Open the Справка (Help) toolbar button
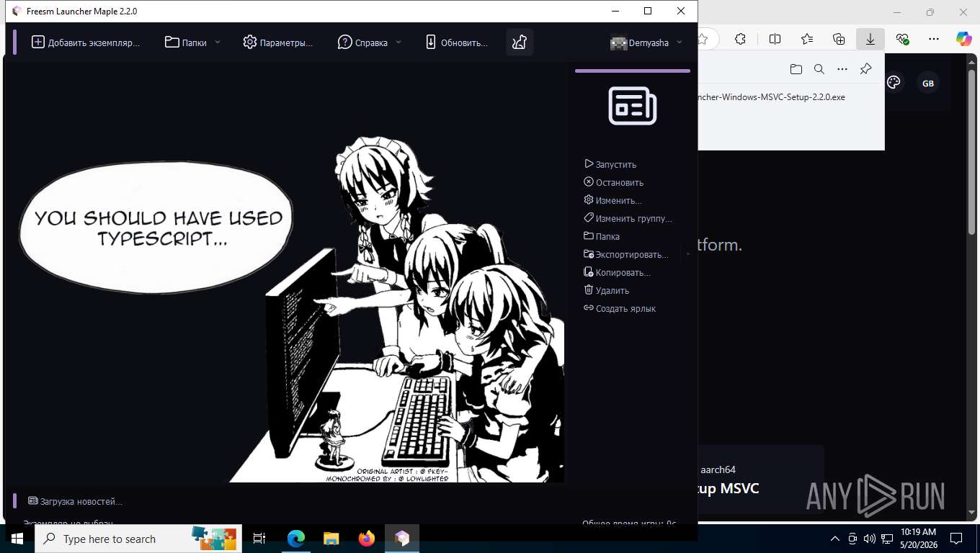The height and width of the screenshot is (553, 980). click(x=362, y=42)
